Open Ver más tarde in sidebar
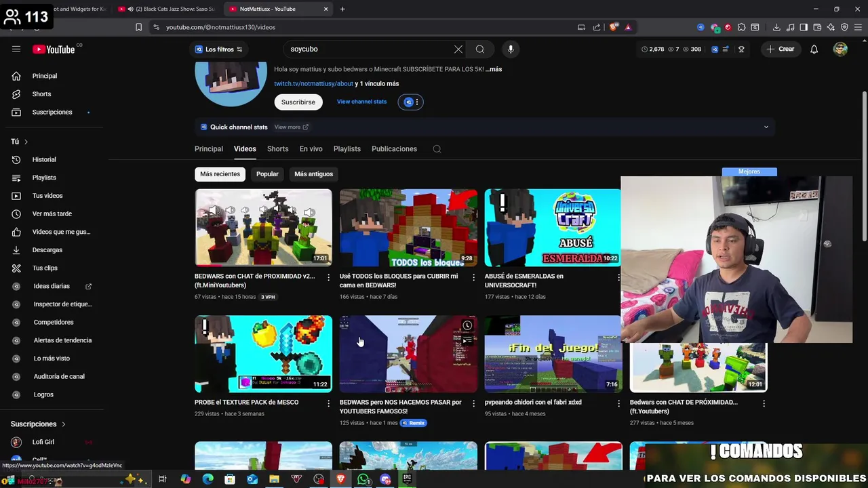 pos(52,213)
